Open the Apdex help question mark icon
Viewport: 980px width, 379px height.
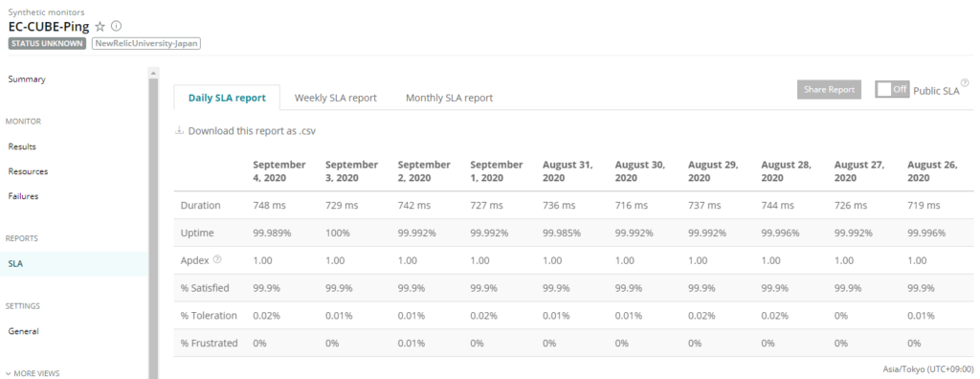[217, 259]
